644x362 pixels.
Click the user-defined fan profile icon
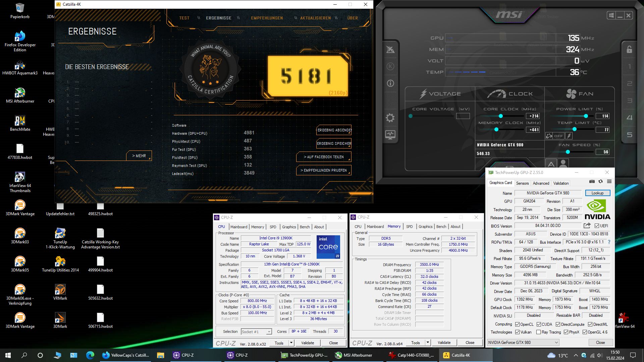pos(563,164)
